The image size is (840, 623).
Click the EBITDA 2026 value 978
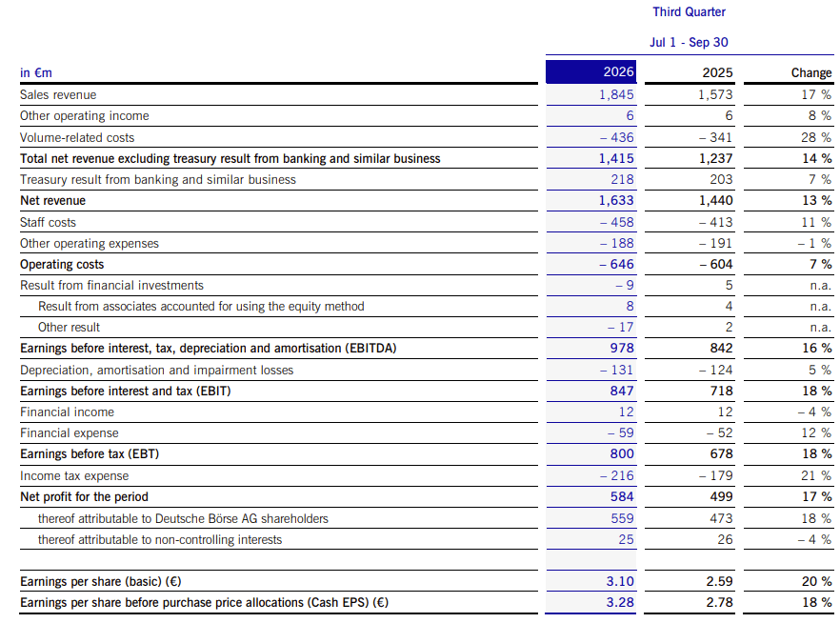click(x=622, y=349)
